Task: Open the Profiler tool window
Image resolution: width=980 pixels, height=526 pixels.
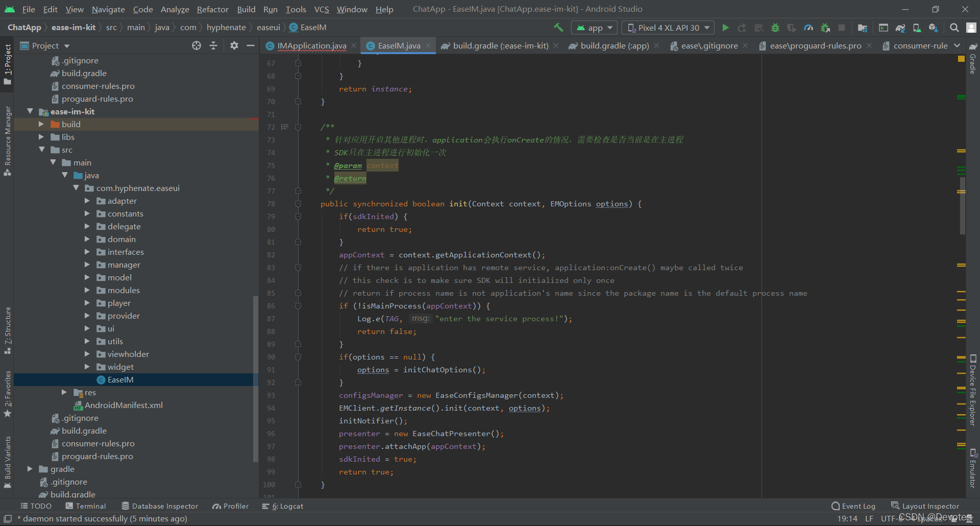Action: pos(231,506)
